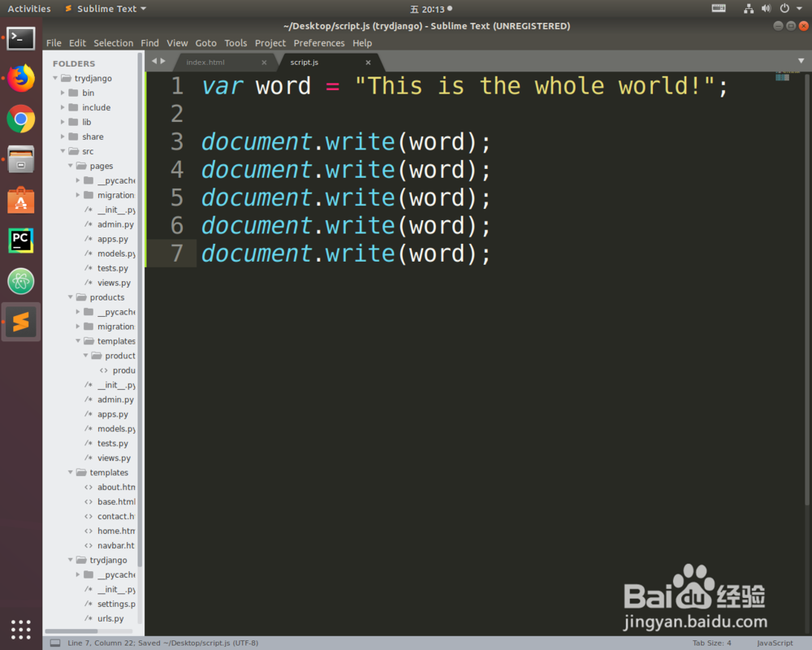Open urls.py in the sidebar

[110, 618]
